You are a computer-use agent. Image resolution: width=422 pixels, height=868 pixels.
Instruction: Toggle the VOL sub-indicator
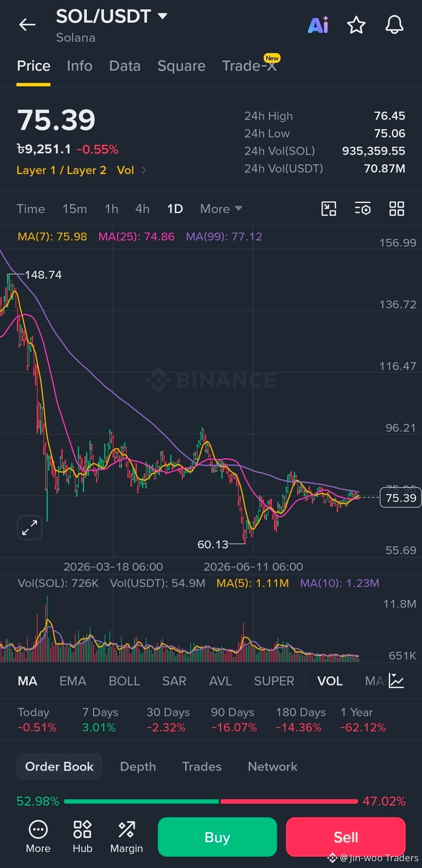coord(330,681)
